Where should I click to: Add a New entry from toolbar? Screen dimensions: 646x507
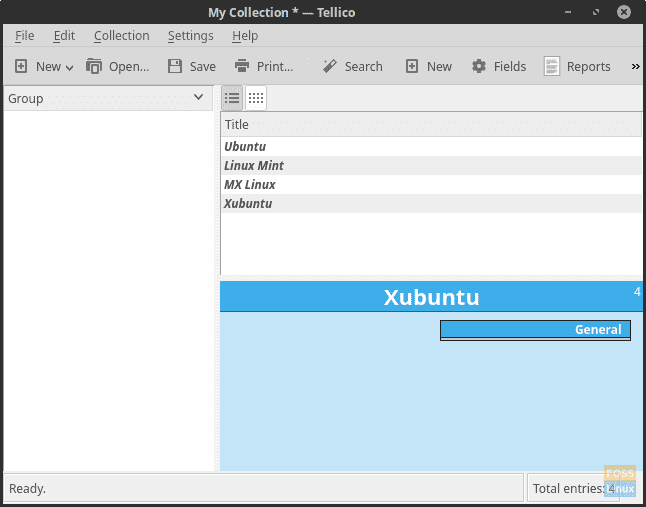pos(428,66)
